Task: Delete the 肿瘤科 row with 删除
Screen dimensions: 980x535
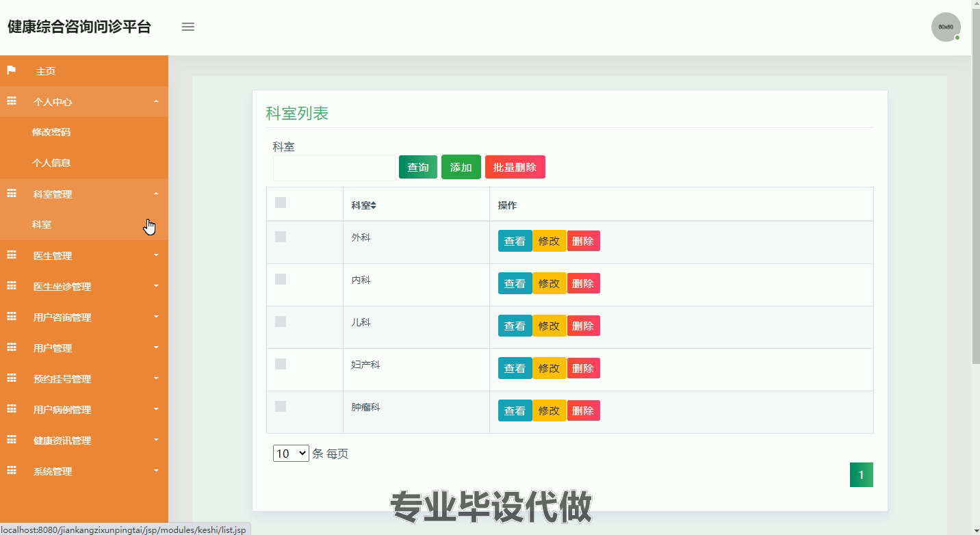Action: coord(583,410)
